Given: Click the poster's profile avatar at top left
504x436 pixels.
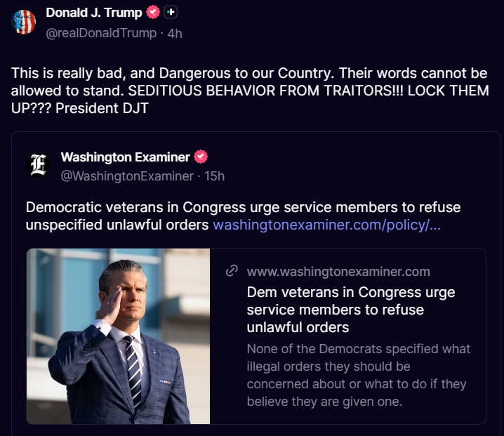Looking at the screenshot, I should 24,22.
